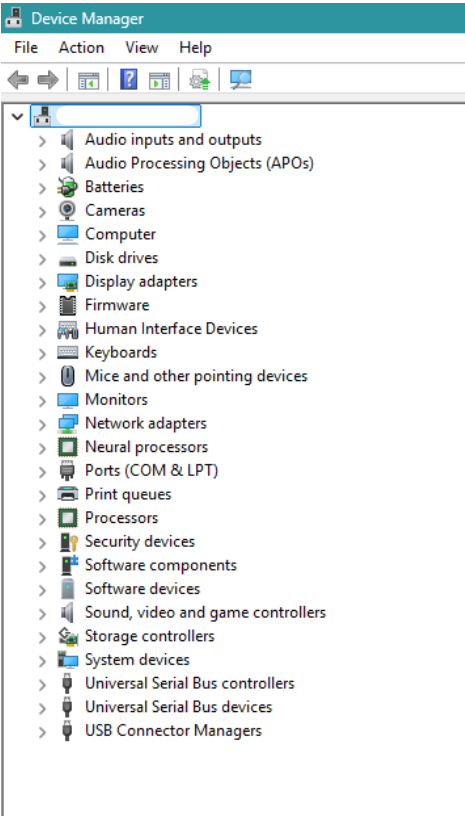465x816 pixels.
Task: Open the Action menu
Action: pos(81,48)
